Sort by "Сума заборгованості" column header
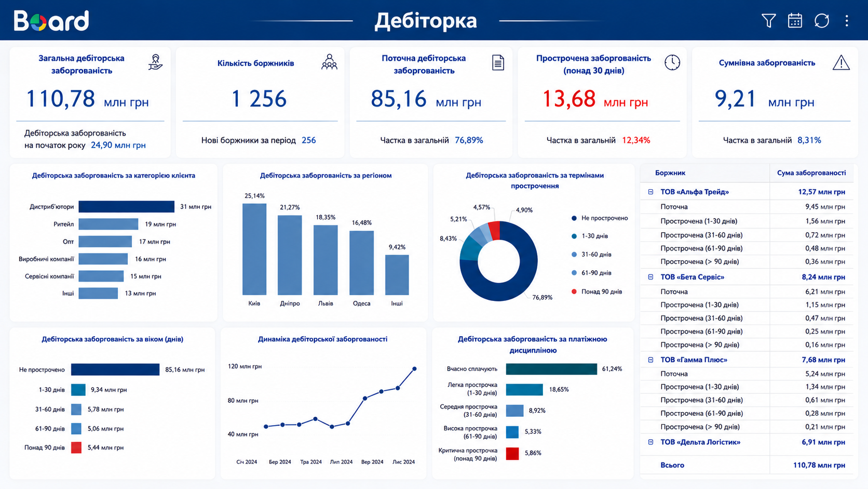 tap(811, 173)
